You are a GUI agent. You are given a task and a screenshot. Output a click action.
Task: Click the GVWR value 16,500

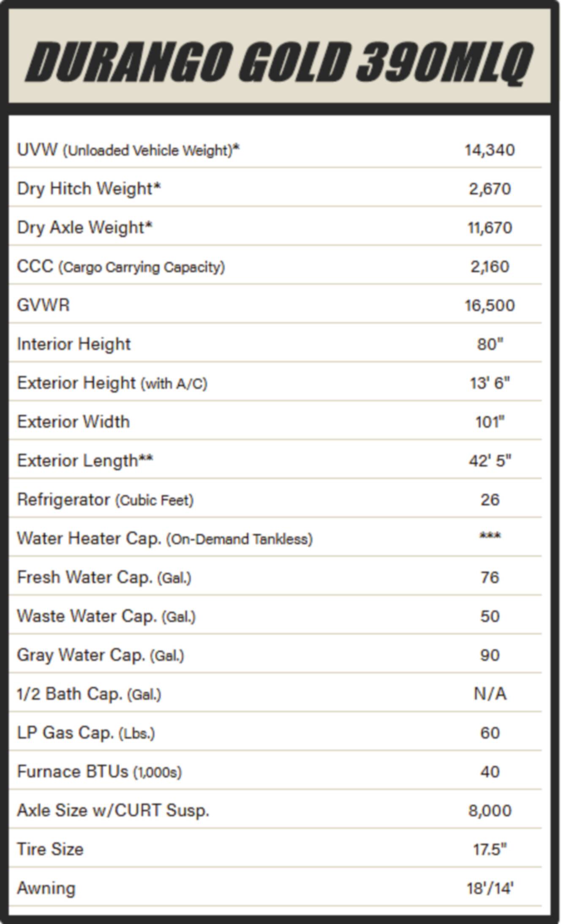[x=490, y=306]
